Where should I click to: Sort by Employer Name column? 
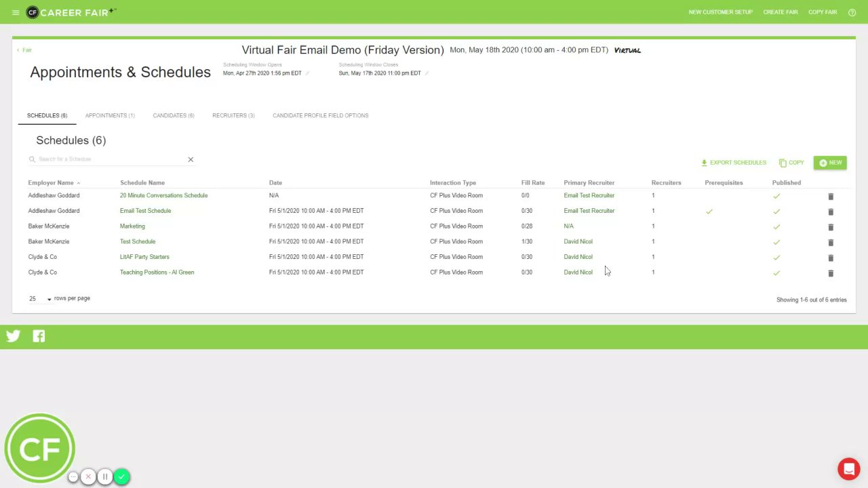(51, 183)
